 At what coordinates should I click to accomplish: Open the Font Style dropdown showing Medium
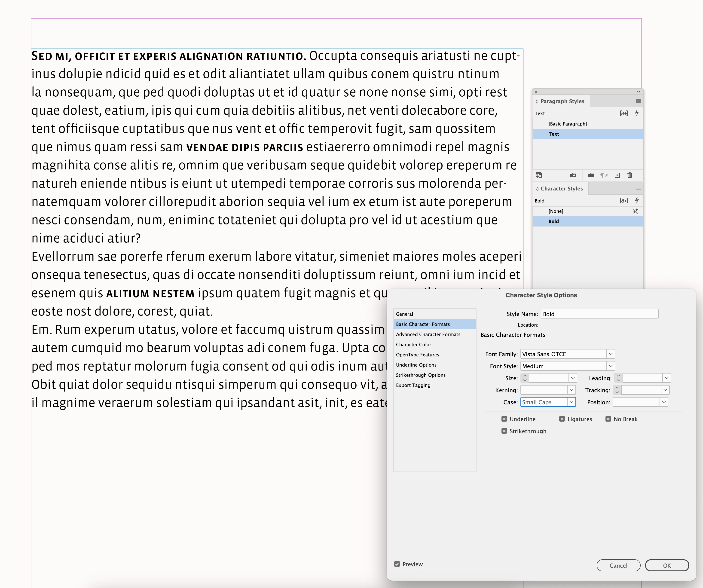coord(611,366)
